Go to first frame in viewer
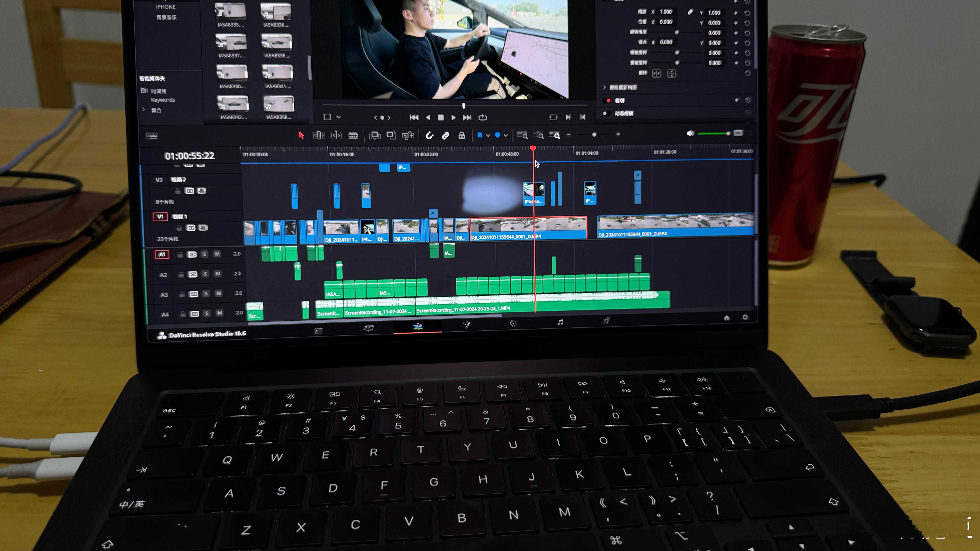Screen dimensions: 980x551 414,117
